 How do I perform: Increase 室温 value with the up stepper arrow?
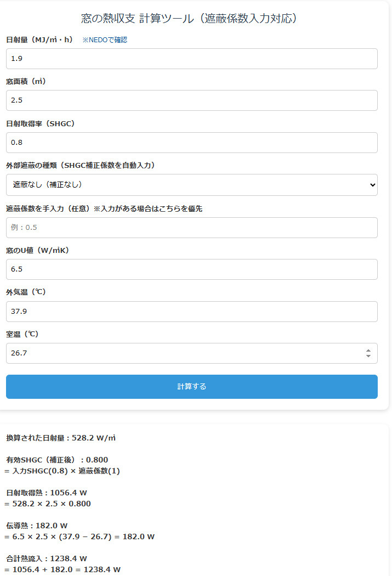pyautogui.click(x=368, y=351)
